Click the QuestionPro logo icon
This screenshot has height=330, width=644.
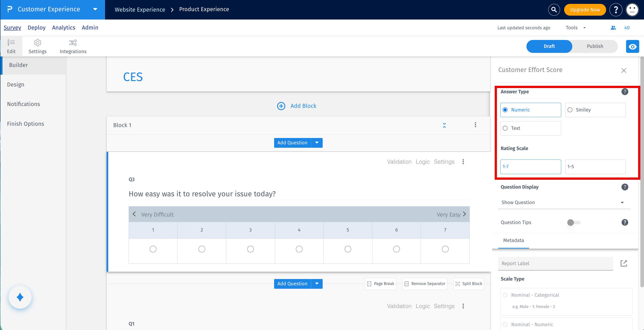point(10,9)
